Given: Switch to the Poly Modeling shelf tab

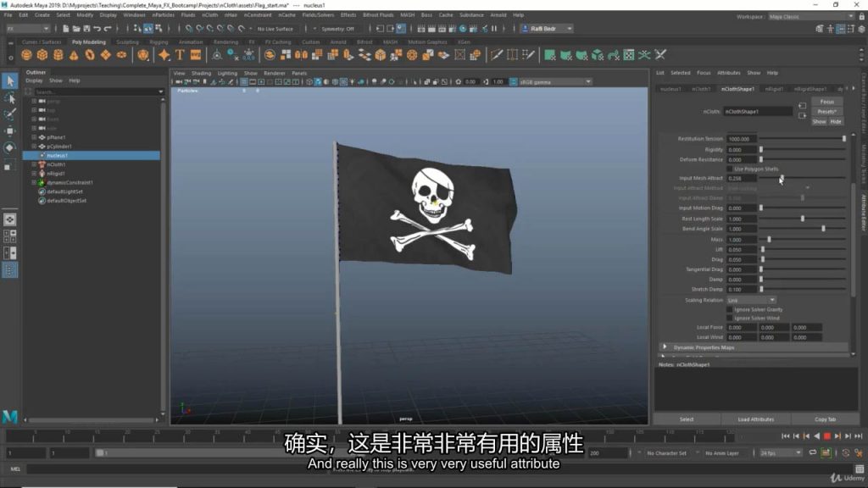Looking at the screenshot, I should click(x=88, y=42).
